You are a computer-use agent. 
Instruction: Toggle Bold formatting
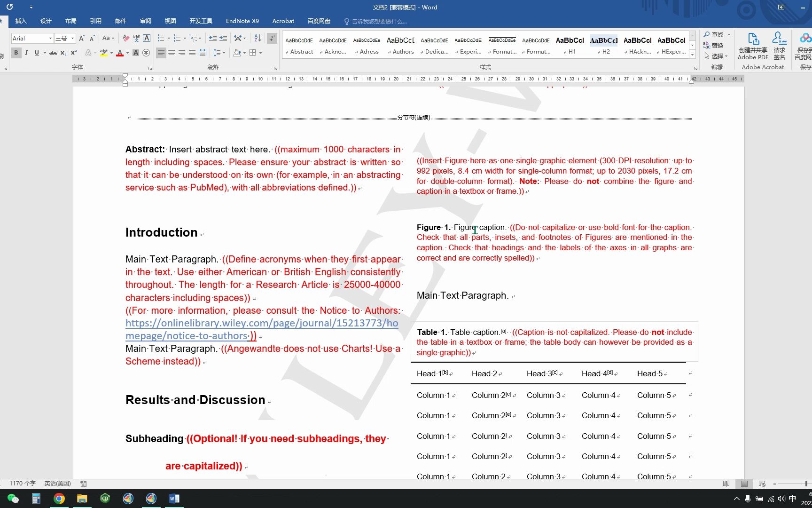pos(16,53)
